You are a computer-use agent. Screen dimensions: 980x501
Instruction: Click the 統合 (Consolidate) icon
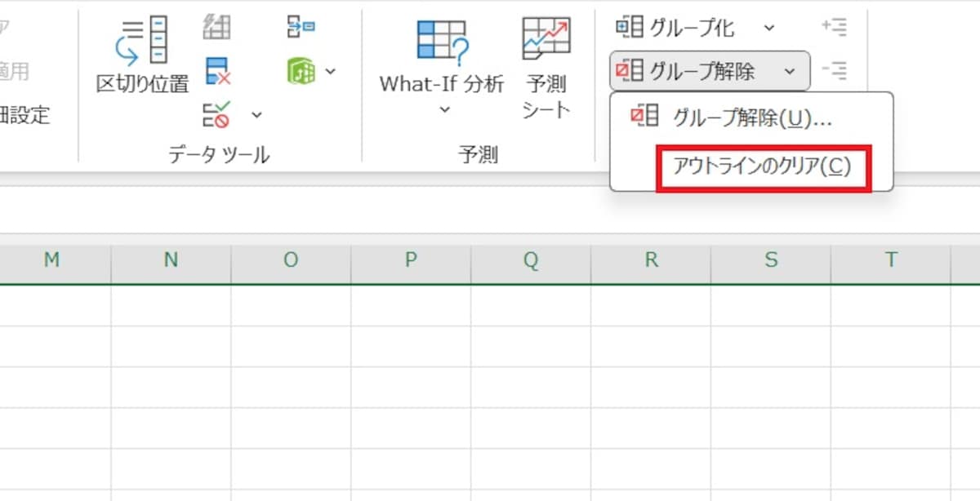tap(302, 27)
